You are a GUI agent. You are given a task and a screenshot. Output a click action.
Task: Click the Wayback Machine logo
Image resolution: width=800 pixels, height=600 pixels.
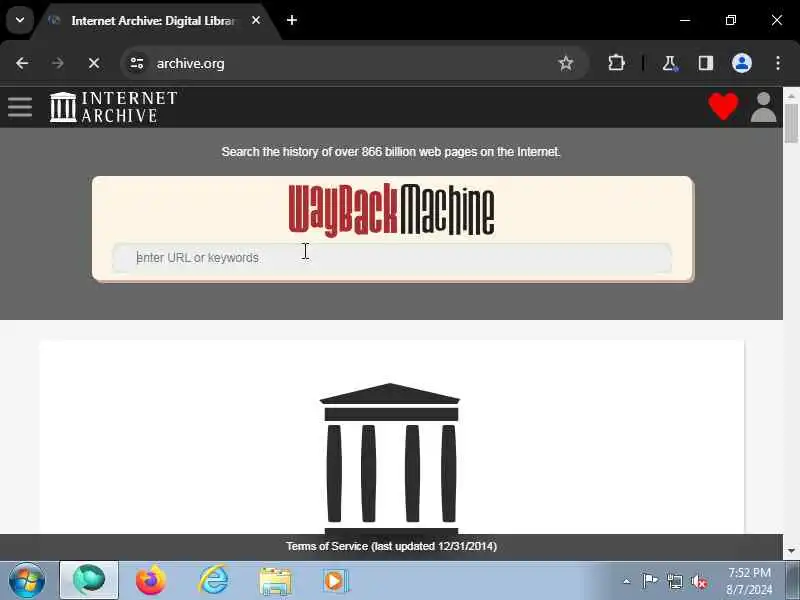(x=391, y=210)
